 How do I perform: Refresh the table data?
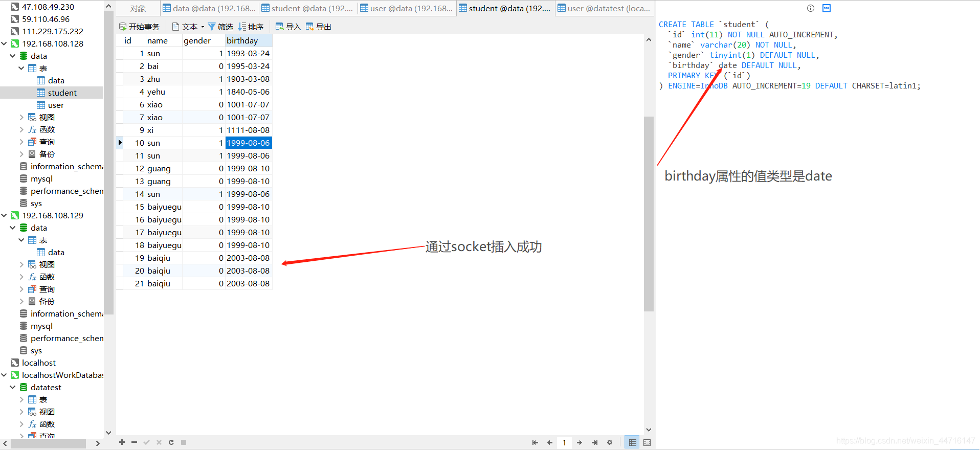(171, 442)
